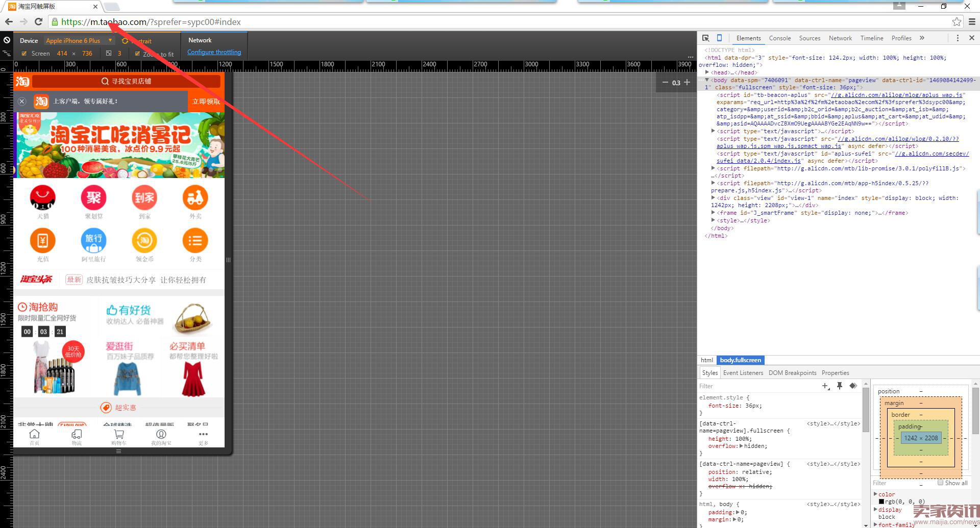This screenshot has width=980, height=528.
Task: Click the browser forward arrow
Action: point(23,21)
